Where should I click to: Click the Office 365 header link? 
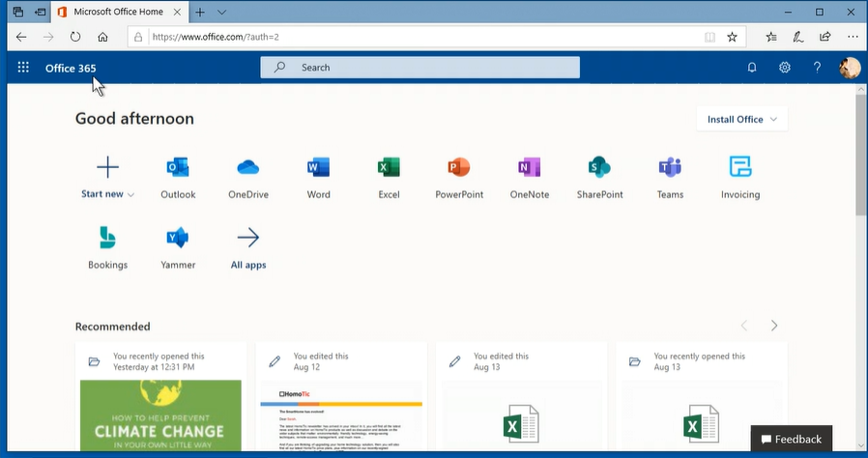pyautogui.click(x=71, y=68)
